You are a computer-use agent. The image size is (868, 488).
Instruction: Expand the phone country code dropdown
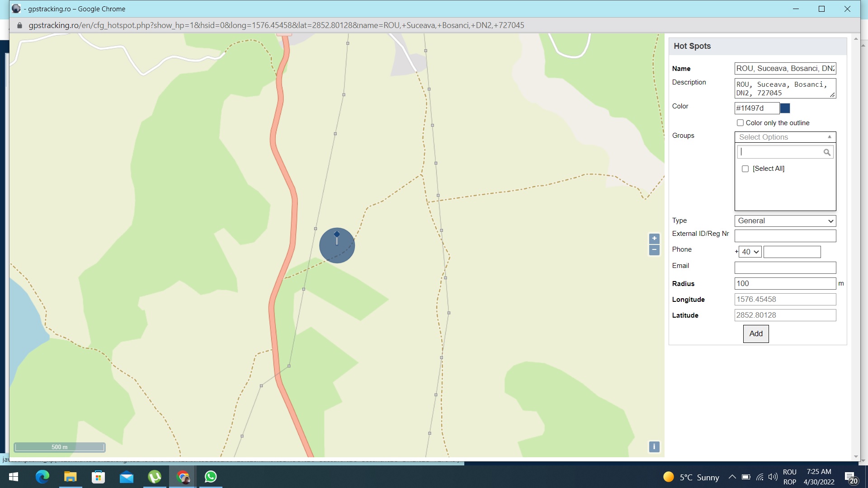point(750,252)
